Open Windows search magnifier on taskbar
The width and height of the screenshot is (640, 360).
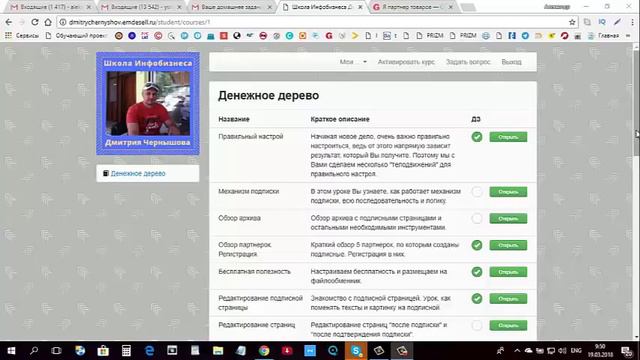pyautogui.click(x=34, y=351)
